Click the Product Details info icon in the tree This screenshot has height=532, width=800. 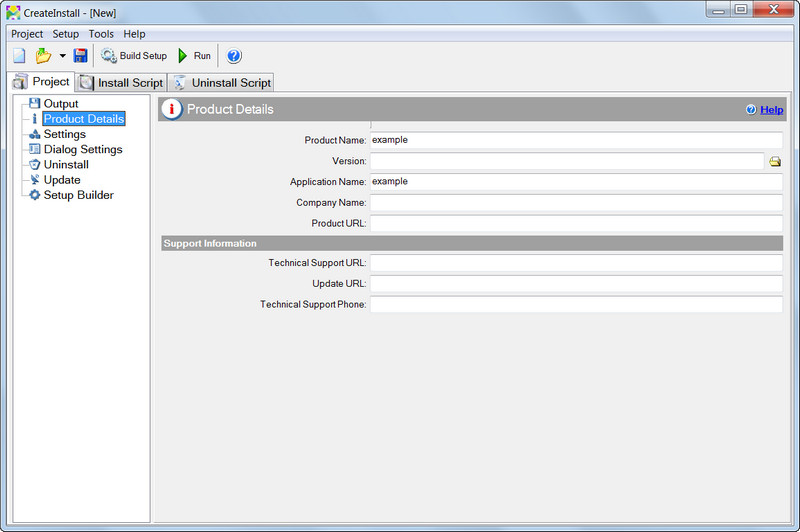[x=34, y=119]
